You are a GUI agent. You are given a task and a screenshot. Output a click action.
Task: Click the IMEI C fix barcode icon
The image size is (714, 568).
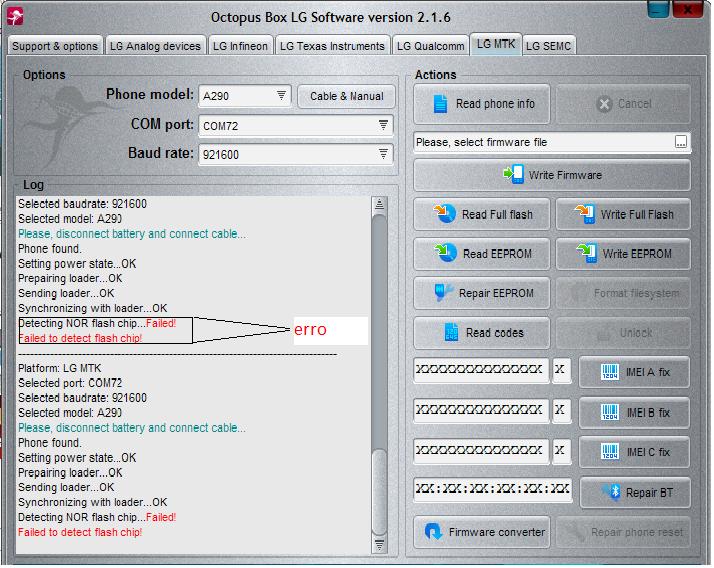(610, 452)
